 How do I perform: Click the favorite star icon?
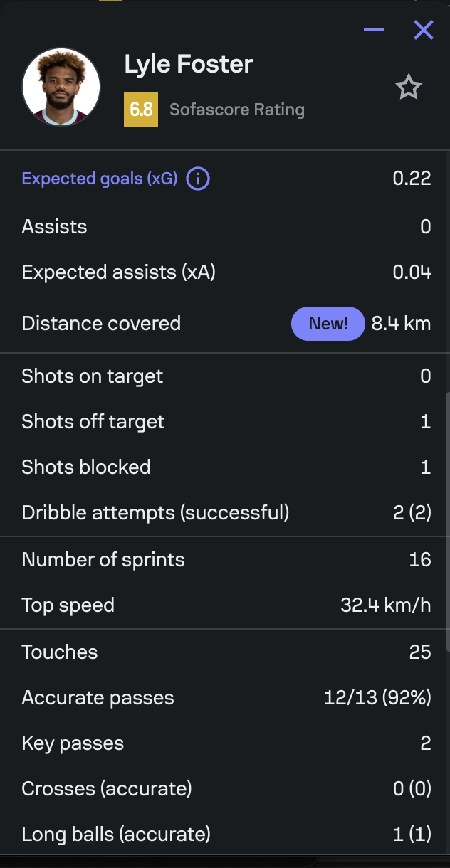[x=409, y=88]
